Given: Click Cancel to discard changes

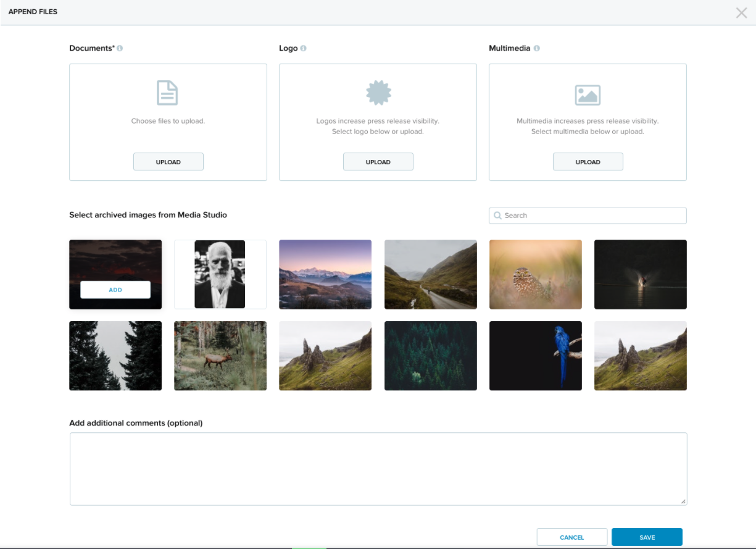Looking at the screenshot, I should tap(571, 537).
